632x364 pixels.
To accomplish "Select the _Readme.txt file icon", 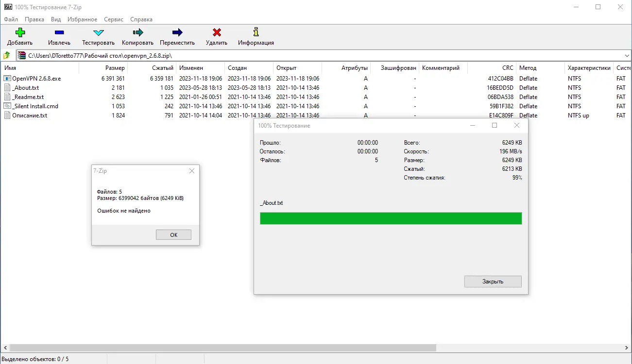I will 7,97.
